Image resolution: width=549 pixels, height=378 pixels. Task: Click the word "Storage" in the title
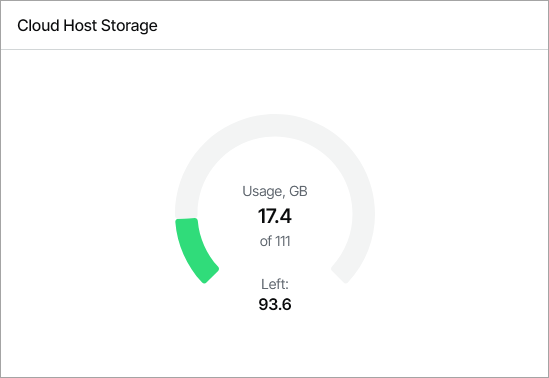point(129,26)
